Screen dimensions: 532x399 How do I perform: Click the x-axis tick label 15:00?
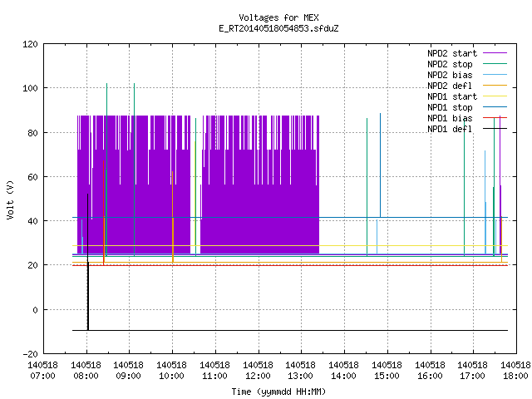387,376
